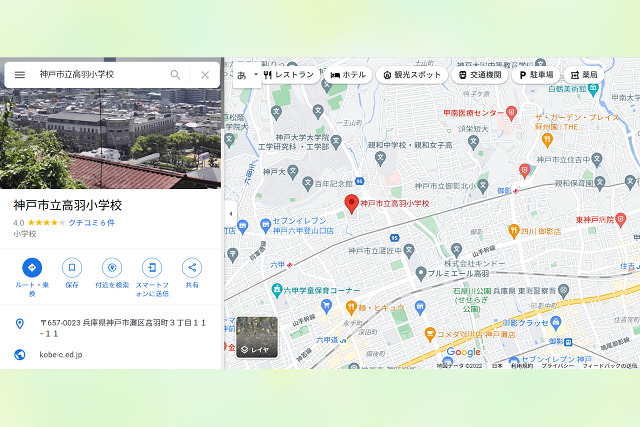Click the ザ・ガーデン・プレイス restaurant marker
Image resolution: width=640 pixels, height=427 pixels.
547,140
